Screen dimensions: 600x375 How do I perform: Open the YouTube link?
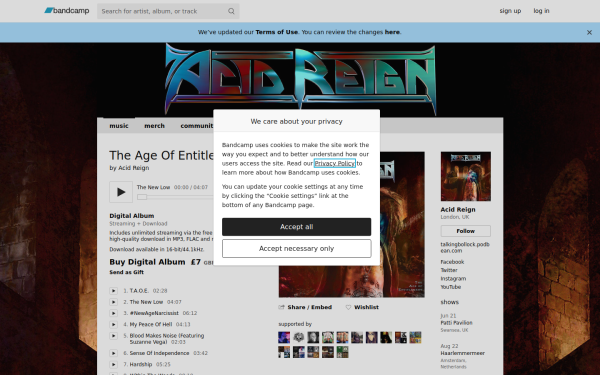(451, 287)
